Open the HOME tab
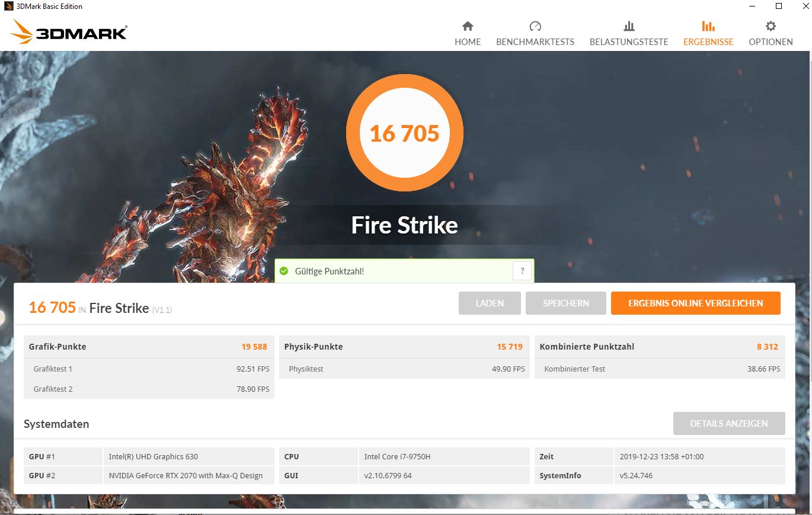Viewport: 812px width, 515px height. [x=468, y=42]
